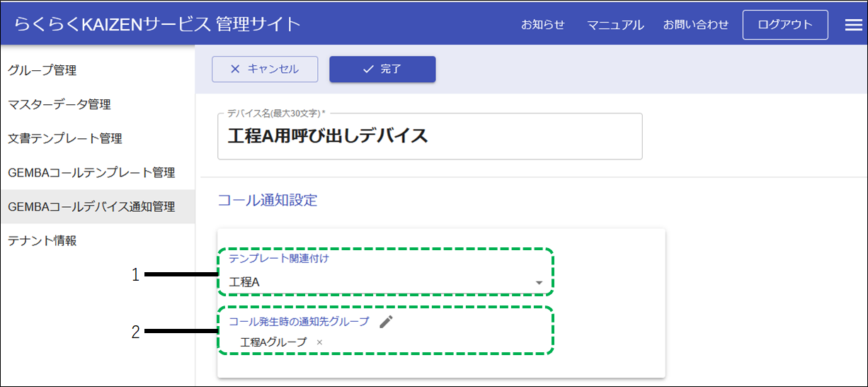The height and width of the screenshot is (387, 868).
Task: Expand the テンプレート関連付け dropdown arrow
Action: point(539,283)
